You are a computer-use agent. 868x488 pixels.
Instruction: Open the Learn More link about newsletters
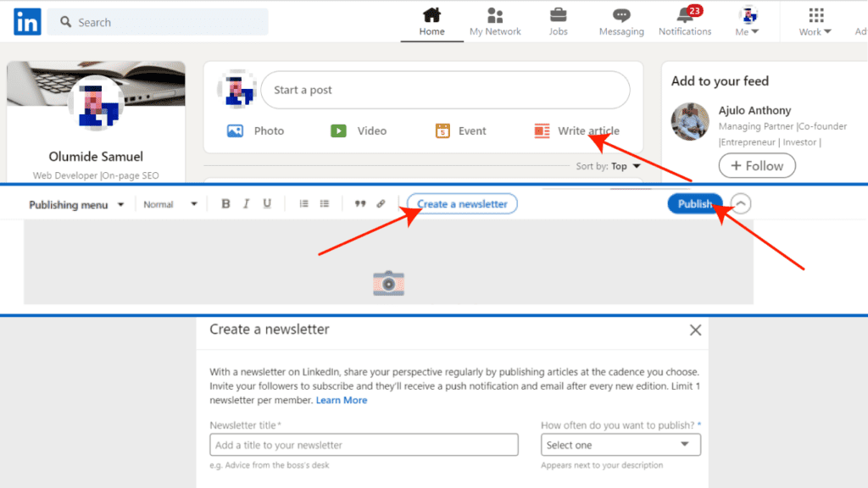click(342, 399)
